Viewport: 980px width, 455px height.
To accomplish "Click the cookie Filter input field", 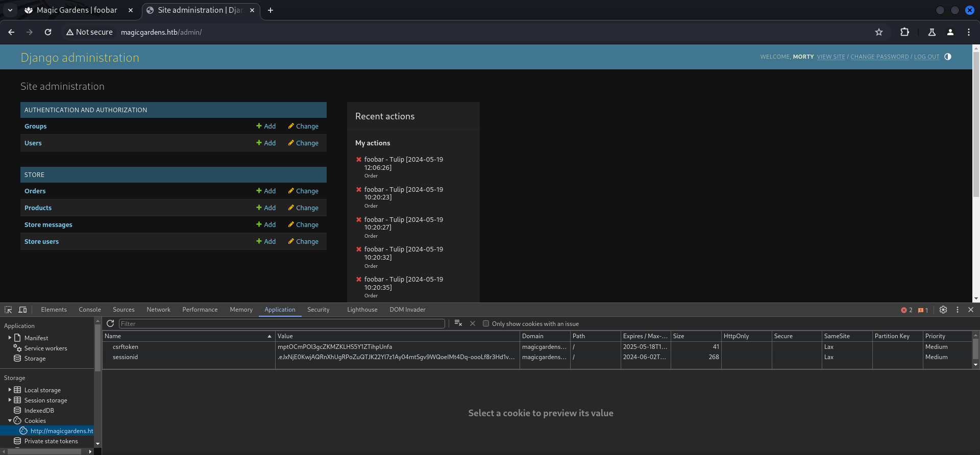I will click(x=282, y=324).
